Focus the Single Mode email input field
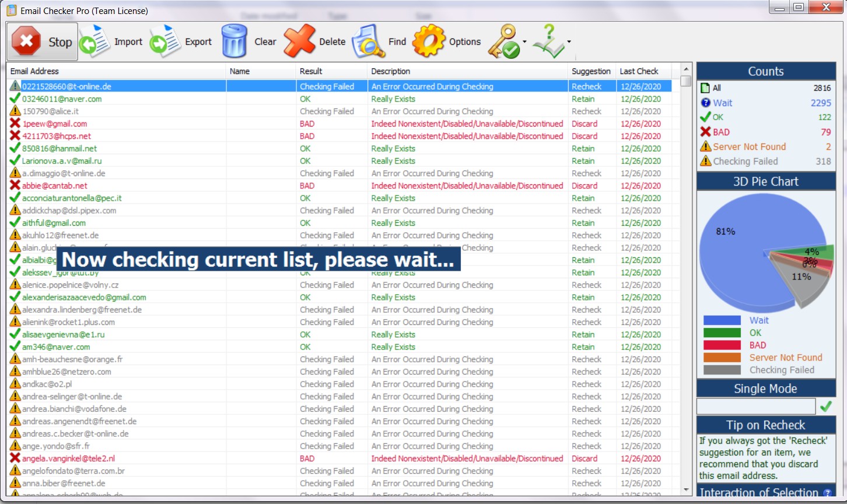Viewport: 847px width, 504px height. (x=756, y=407)
